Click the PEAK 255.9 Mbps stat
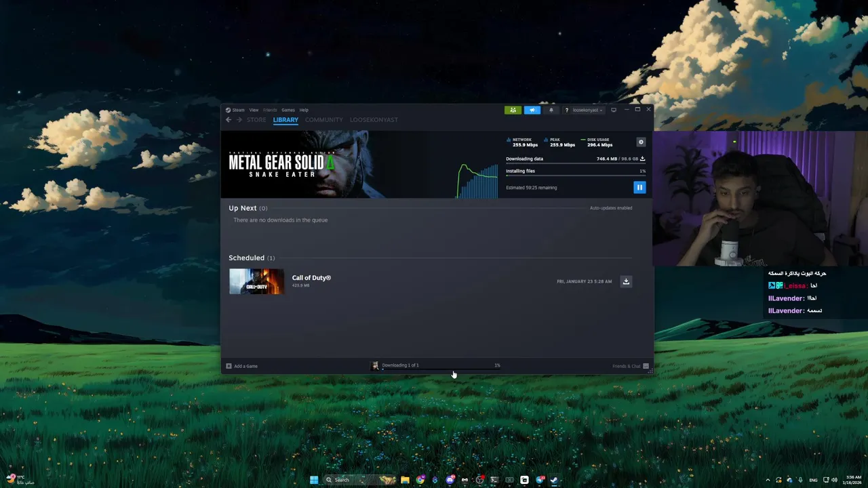 click(559, 142)
